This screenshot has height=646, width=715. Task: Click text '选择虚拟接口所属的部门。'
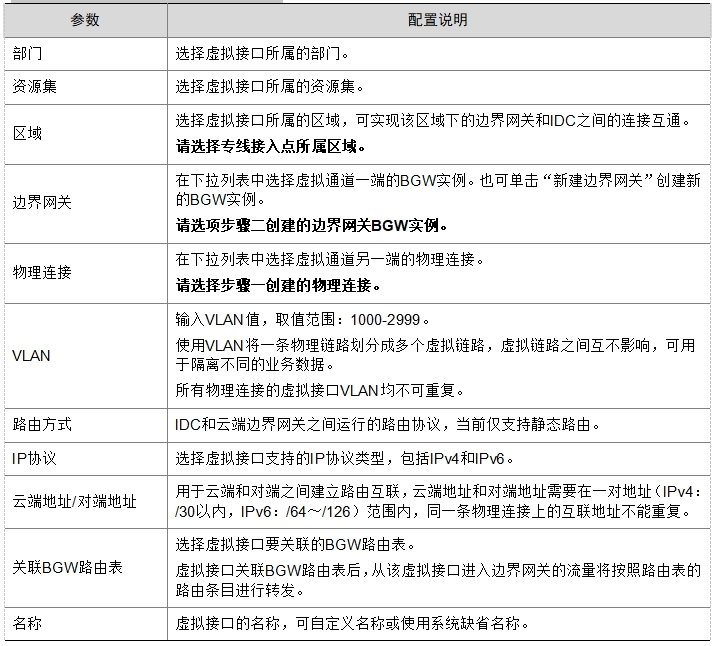[263, 54]
